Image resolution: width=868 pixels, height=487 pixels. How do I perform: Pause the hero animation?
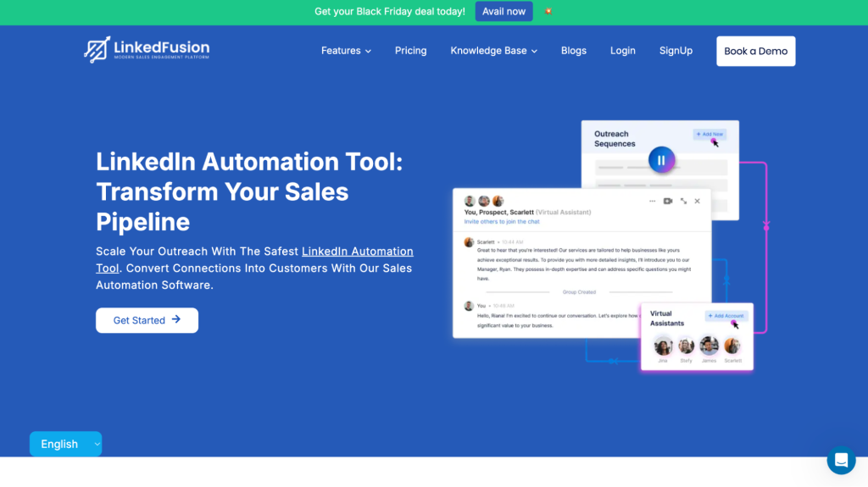(661, 160)
